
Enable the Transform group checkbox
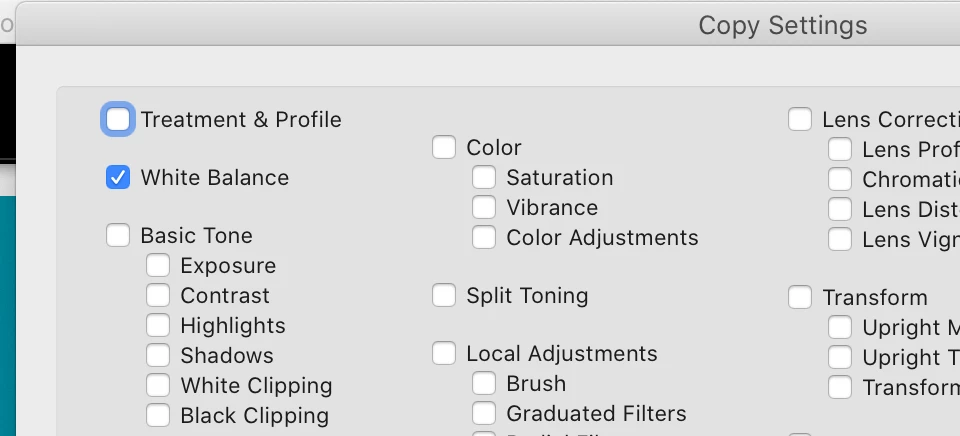pos(800,298)
